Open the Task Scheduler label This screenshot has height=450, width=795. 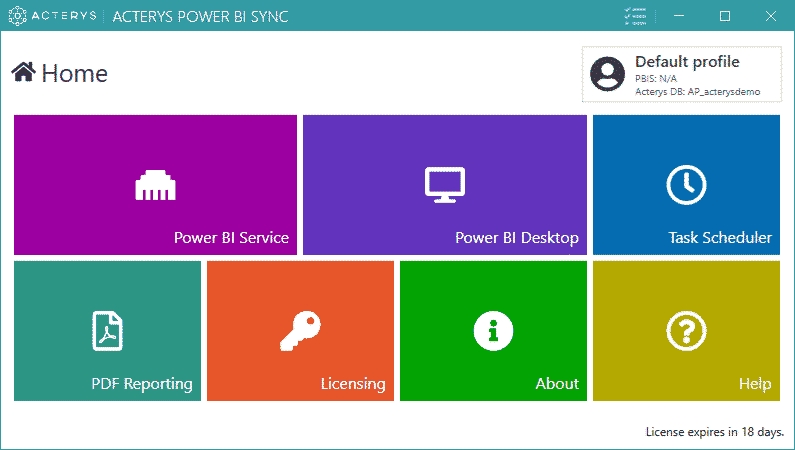click(x=720, y=238)
